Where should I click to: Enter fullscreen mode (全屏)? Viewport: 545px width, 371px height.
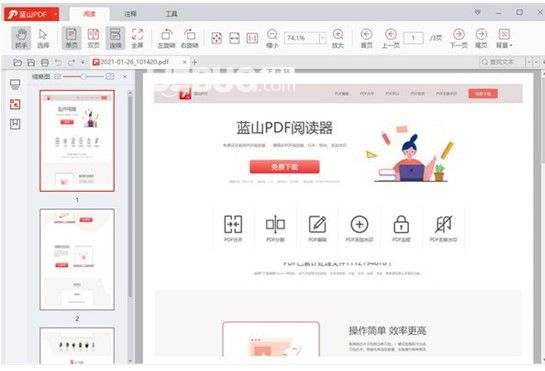(137, 38)
